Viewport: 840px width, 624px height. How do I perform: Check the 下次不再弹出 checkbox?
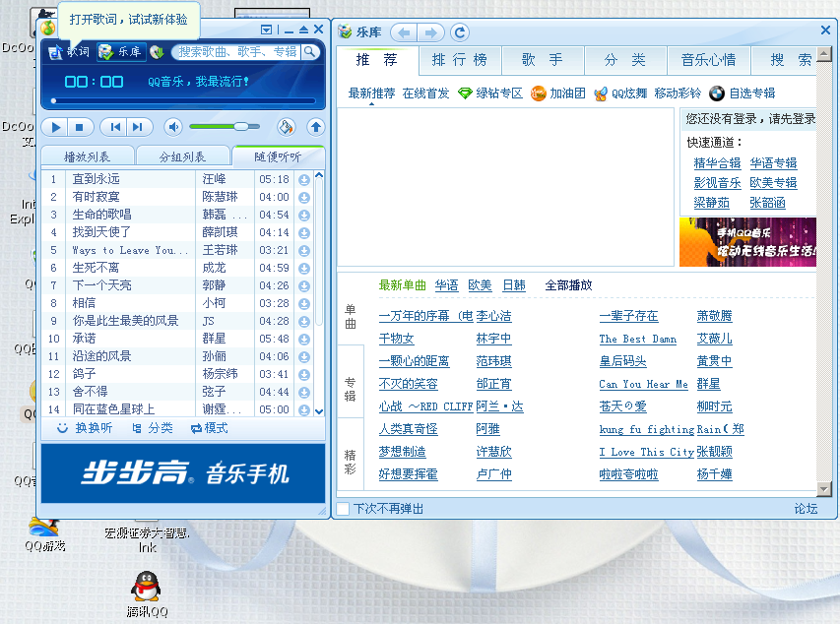pyautogui.click(x=343, y=508)
